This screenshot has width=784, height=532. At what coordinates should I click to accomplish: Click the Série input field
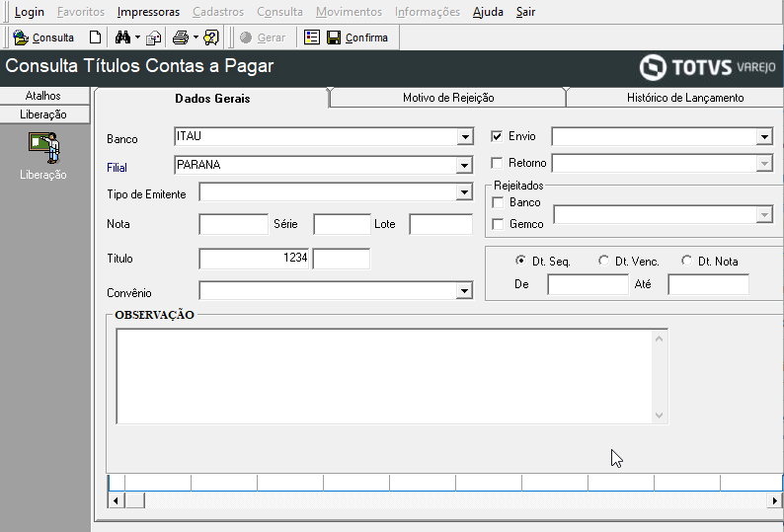pos(342,224)
